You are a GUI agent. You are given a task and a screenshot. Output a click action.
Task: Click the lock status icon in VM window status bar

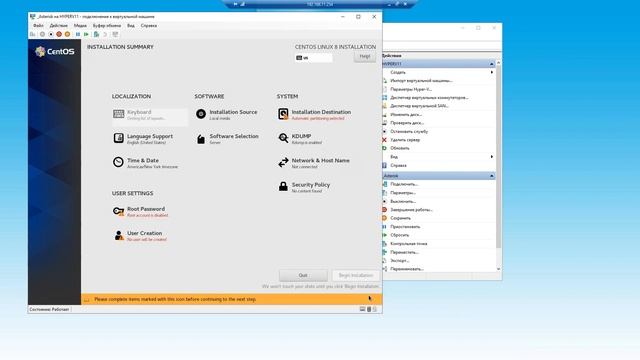click(374, 309)
